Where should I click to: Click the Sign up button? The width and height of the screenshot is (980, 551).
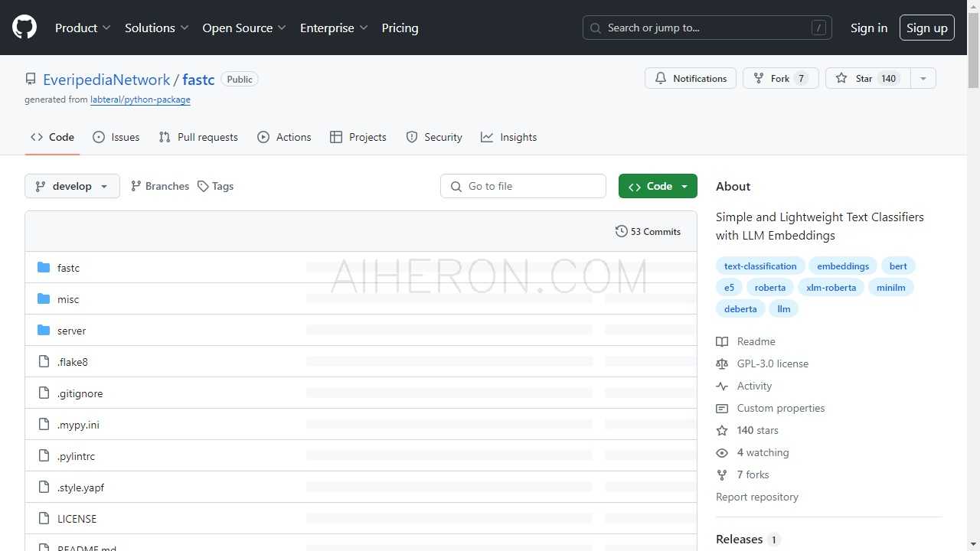tap(926, 28)
